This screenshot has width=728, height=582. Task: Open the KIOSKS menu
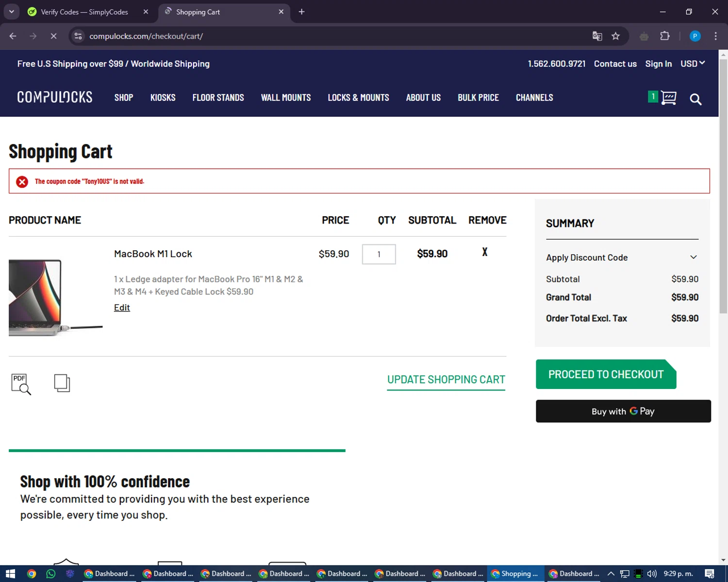(163, 97)
